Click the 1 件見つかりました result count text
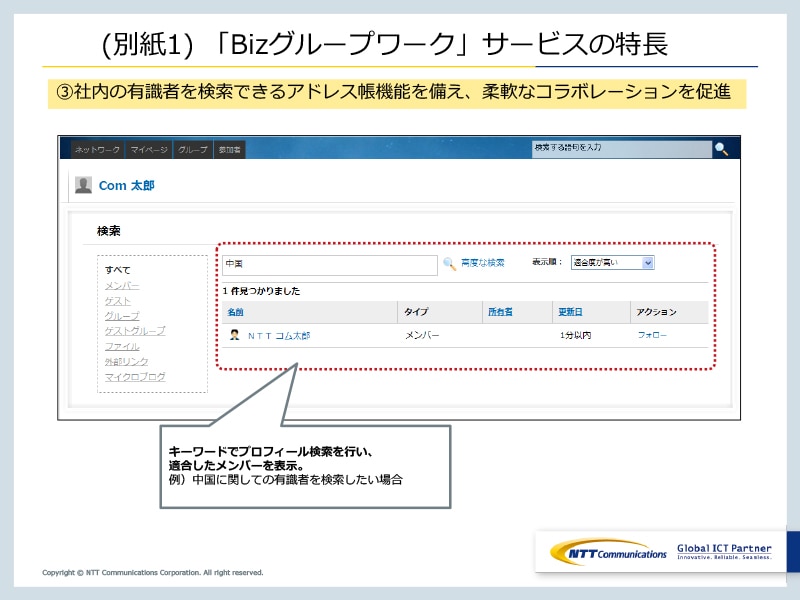Image resolution: width=800 pixels, height=600 pixels. (261, 291)
